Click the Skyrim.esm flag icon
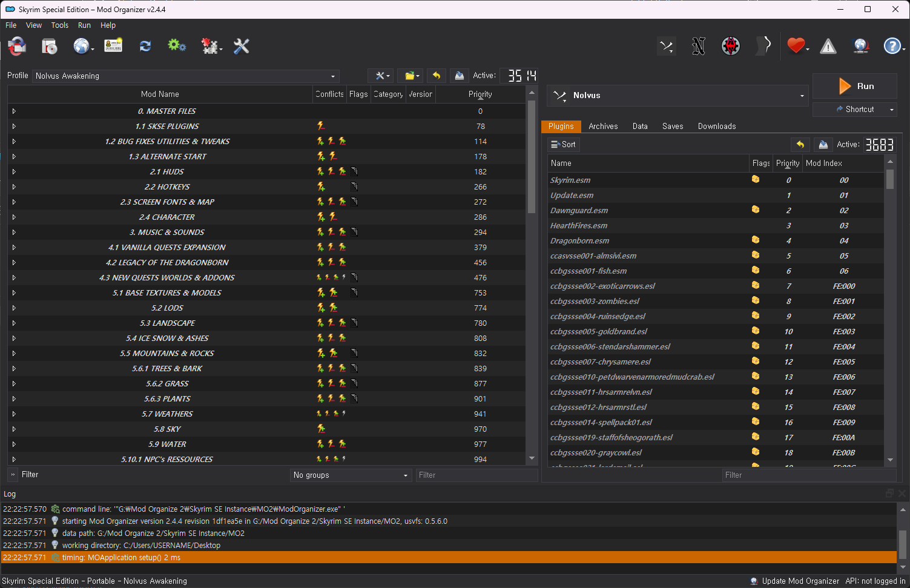 (x=756, y=179)
